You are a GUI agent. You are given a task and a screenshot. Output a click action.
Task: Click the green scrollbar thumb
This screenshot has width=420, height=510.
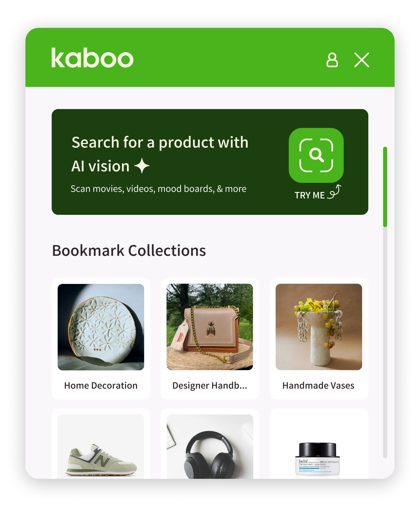point(385,187)
